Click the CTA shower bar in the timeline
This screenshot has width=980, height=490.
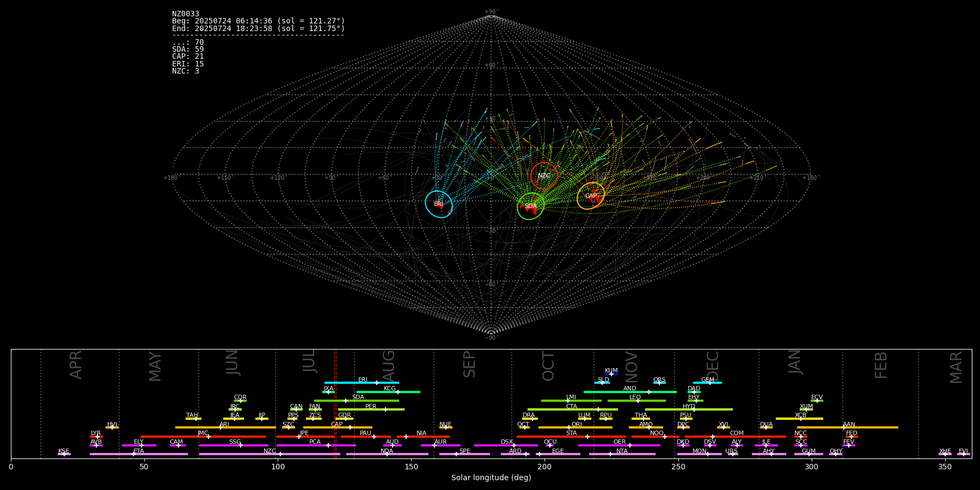pyautogui.click(x=573, y=409)
